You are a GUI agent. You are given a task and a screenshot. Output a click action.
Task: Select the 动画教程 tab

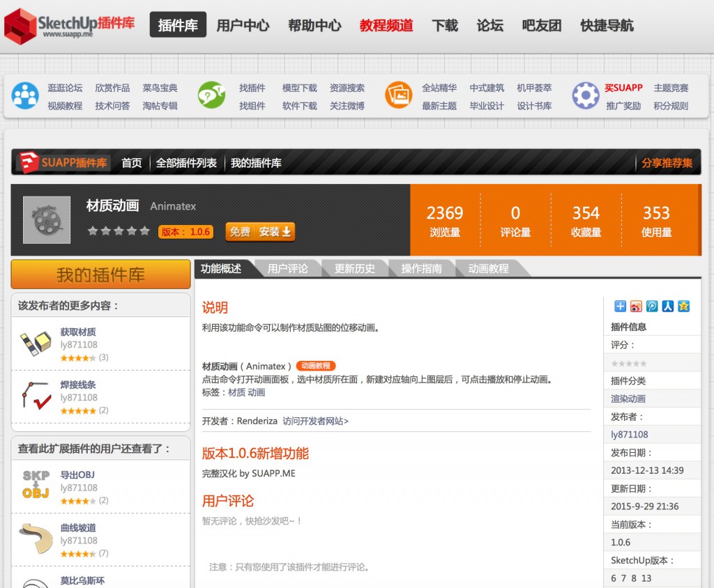[488, 268]
